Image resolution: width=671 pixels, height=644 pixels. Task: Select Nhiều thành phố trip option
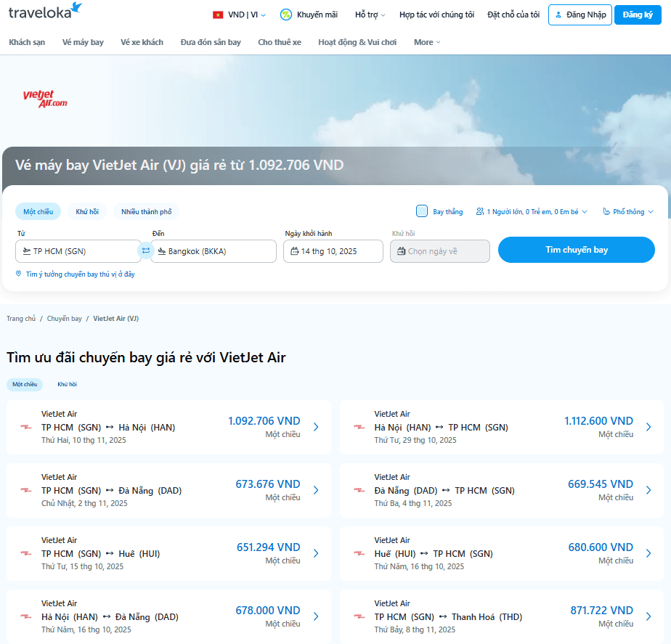(x=147, y=212)
